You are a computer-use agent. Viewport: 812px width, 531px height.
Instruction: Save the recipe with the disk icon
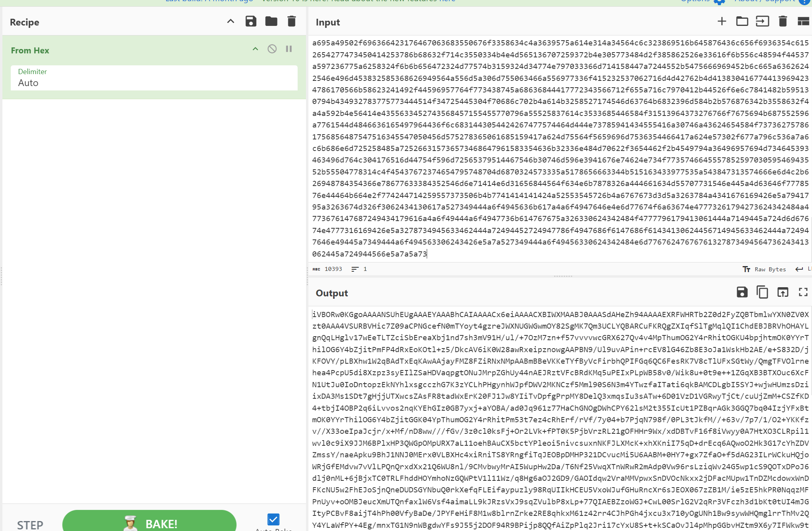[251, 22]
